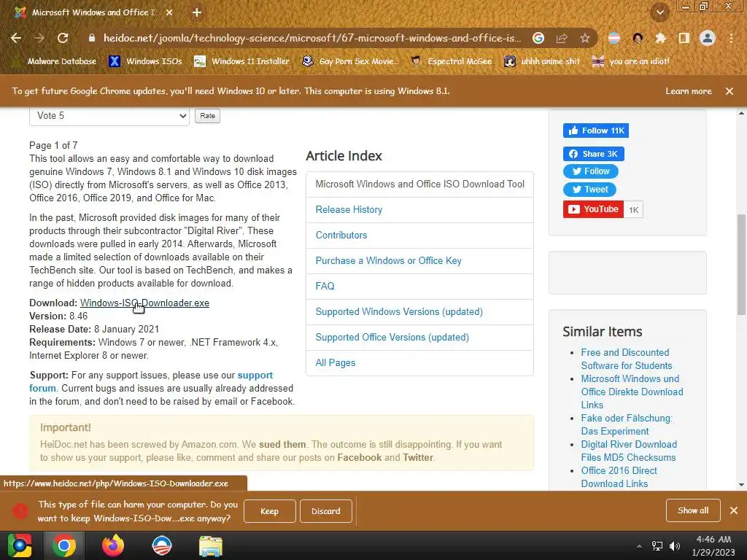The height and width of the screenshot is (560, 747).
Task: Open the network icon in system tray
Action: 657,546
